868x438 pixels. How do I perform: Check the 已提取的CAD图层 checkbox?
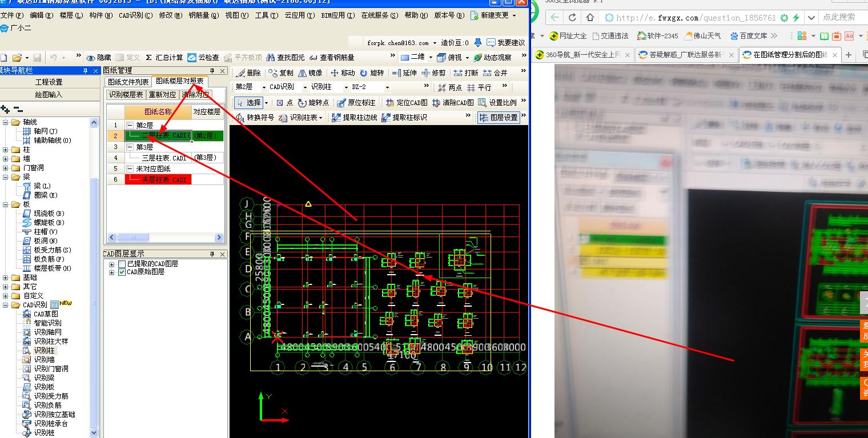click(x=122, y=264)
